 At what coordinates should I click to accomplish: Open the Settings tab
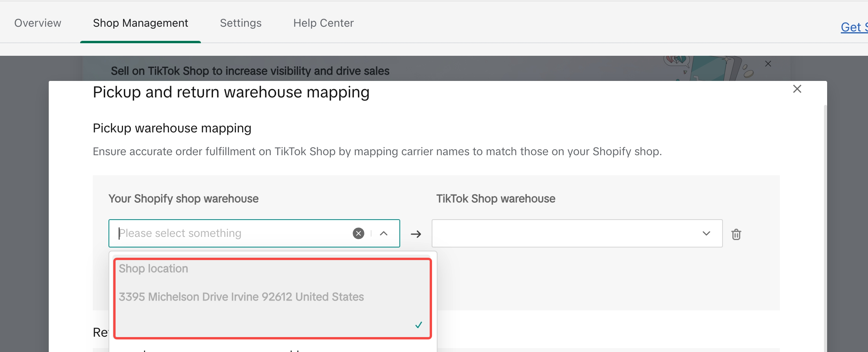[241, 23]
